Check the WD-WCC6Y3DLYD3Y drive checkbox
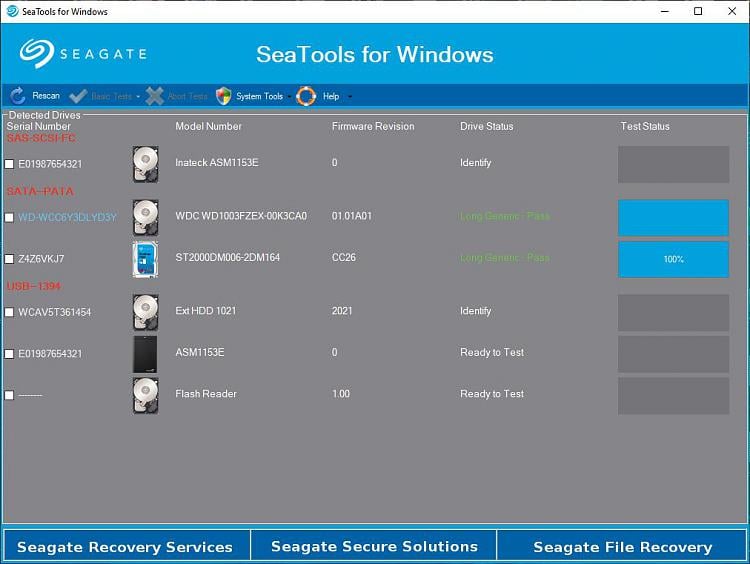Screen dimensions: 750x564 click(9, 218)
